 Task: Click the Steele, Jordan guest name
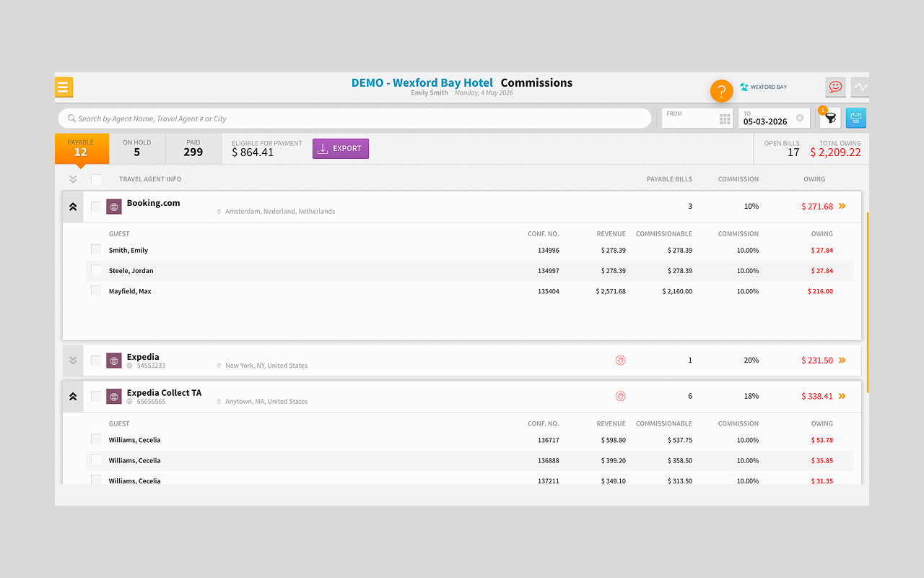pyautogui.click(x=131, y=271)
